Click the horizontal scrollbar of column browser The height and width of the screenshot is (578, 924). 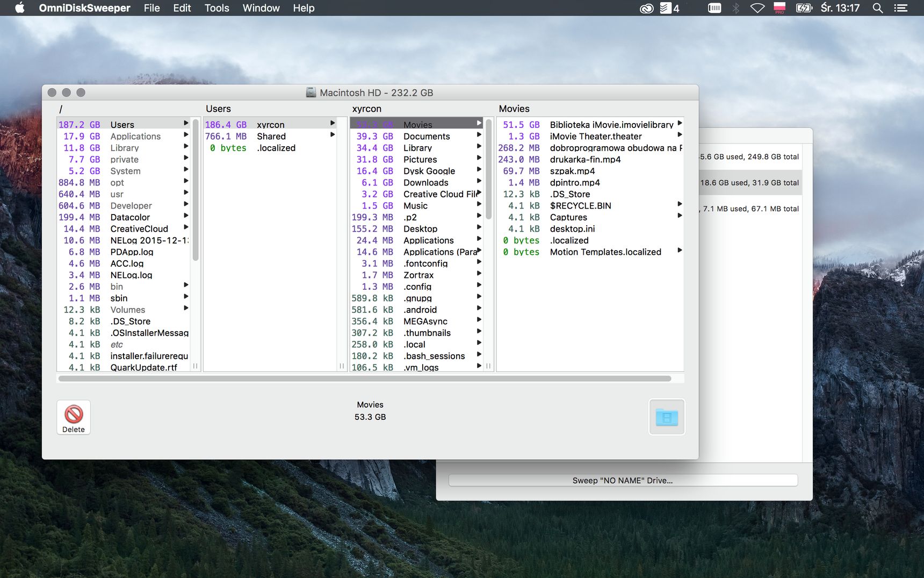click(365, 379)
